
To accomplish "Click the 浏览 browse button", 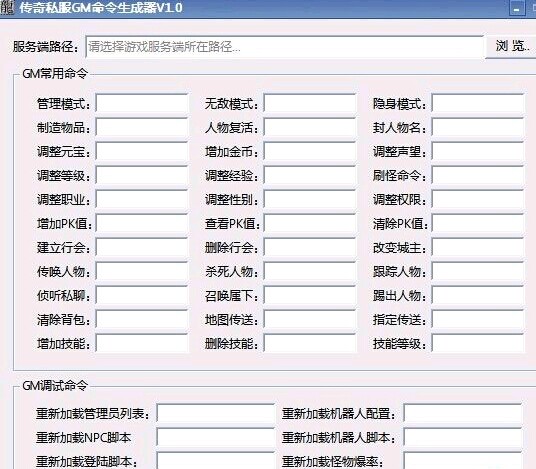I will [x=510, y=46].
